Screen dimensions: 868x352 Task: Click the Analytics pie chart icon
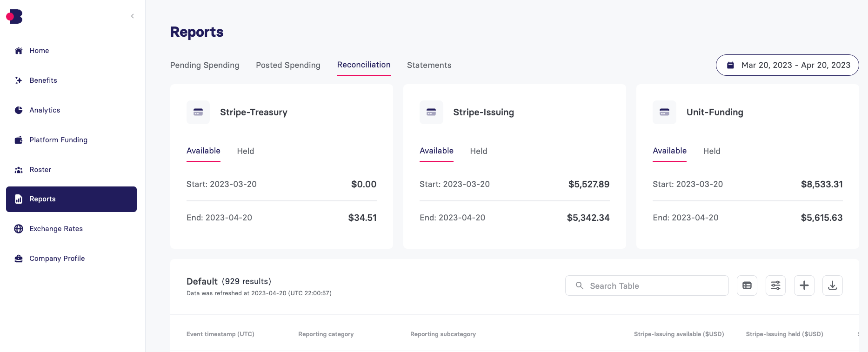pos(19,110)
